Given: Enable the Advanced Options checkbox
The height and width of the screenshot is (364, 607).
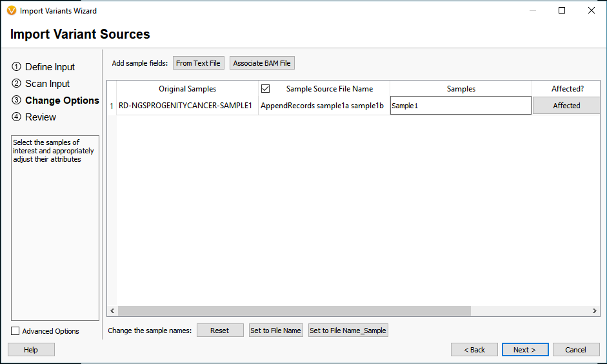Looking at the screenshot, I should click(x=15, y=330).
